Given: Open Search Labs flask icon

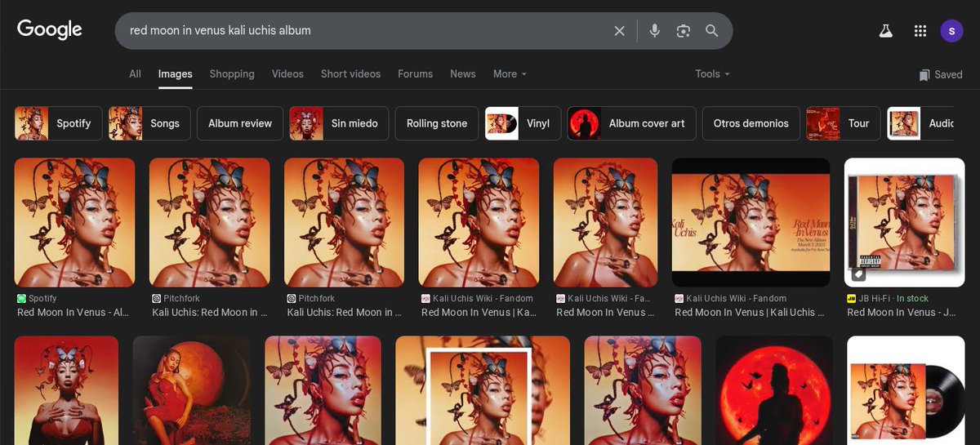Looking at the screenshot, I should point(885,31).
